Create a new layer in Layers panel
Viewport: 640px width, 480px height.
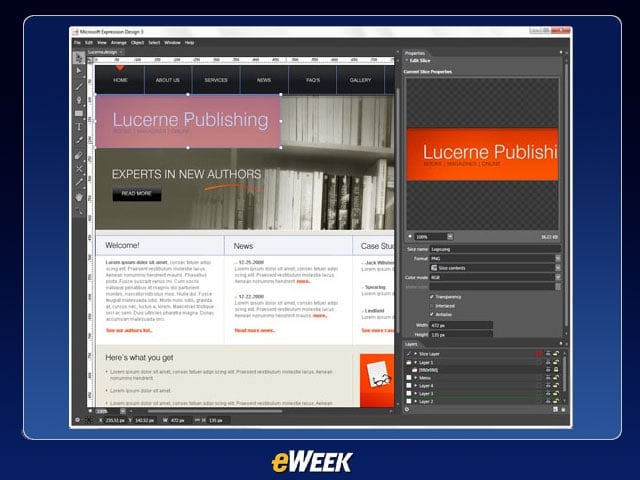click(x=555, y=409)
